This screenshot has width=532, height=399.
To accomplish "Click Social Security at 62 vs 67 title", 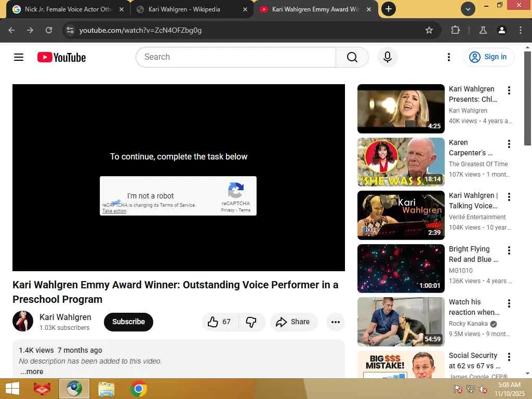I will pyautogui.click(x=474, y=361).
